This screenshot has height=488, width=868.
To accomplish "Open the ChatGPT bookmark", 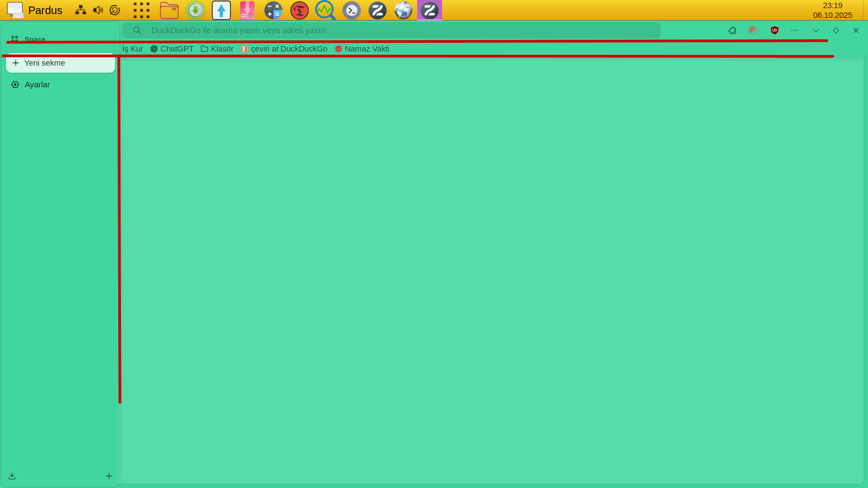I will pos(172,49).
